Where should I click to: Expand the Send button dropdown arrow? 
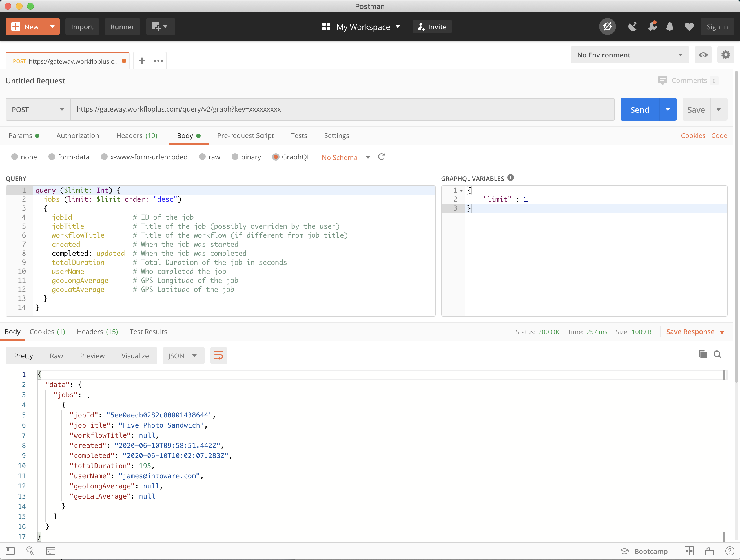coord(668,109)
